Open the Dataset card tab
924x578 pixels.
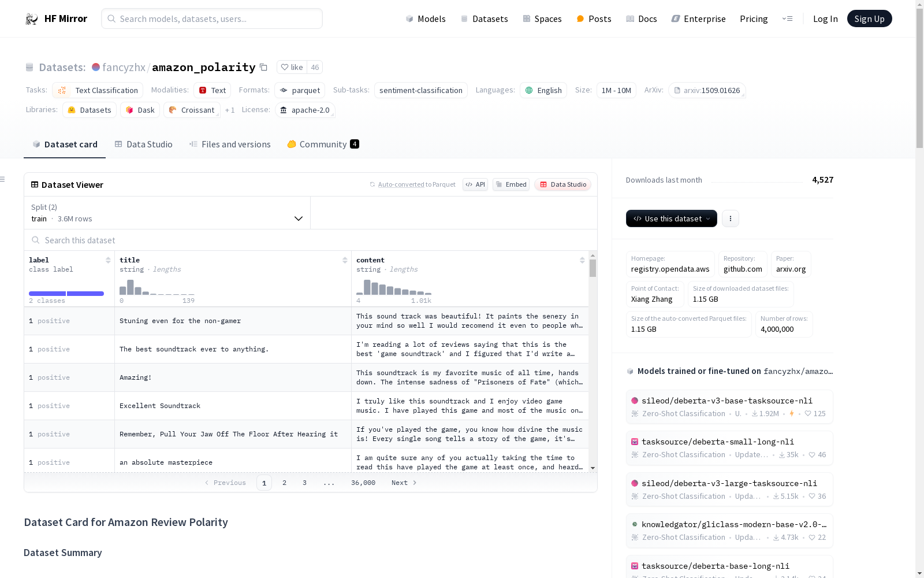pyautogui.click(x=65, y=144)
